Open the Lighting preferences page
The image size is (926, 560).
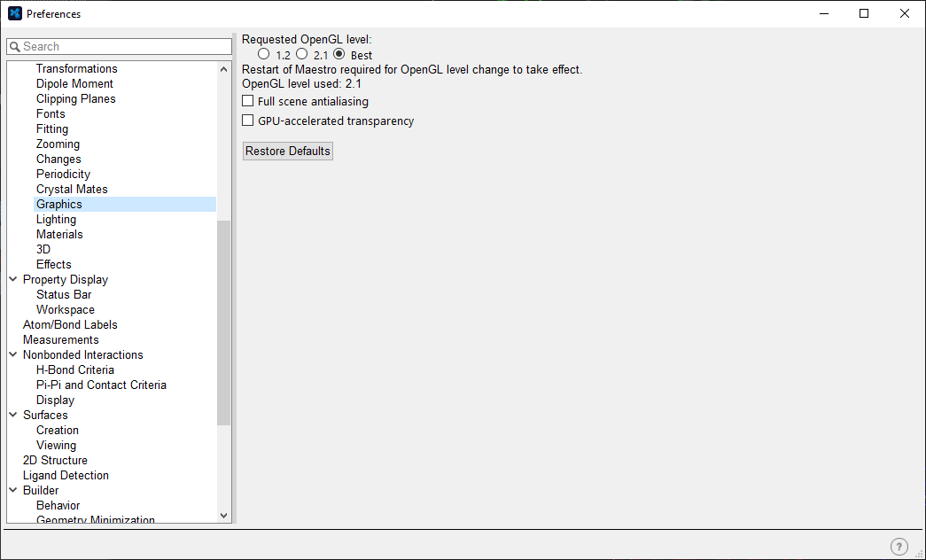click(x=56, y=220)
